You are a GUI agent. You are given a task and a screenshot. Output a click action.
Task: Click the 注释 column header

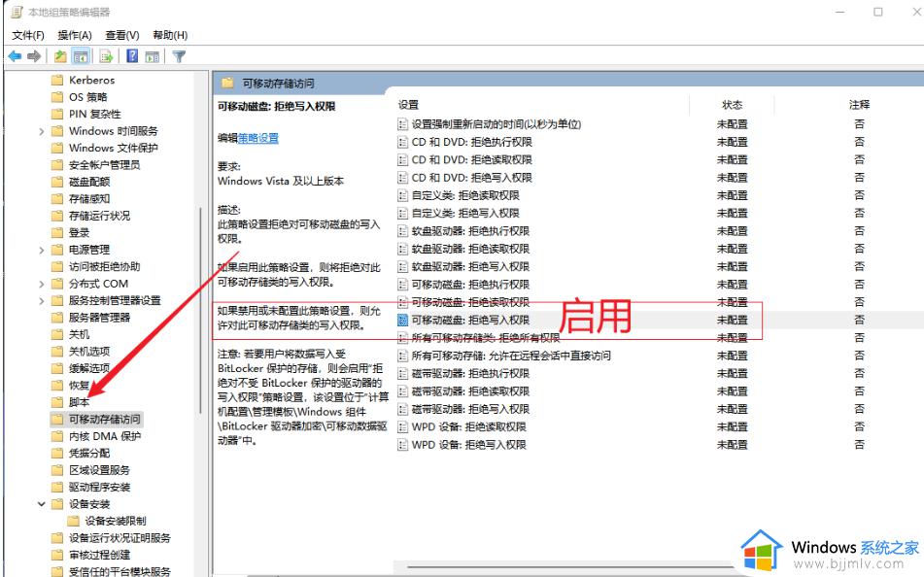click(859, 105)
